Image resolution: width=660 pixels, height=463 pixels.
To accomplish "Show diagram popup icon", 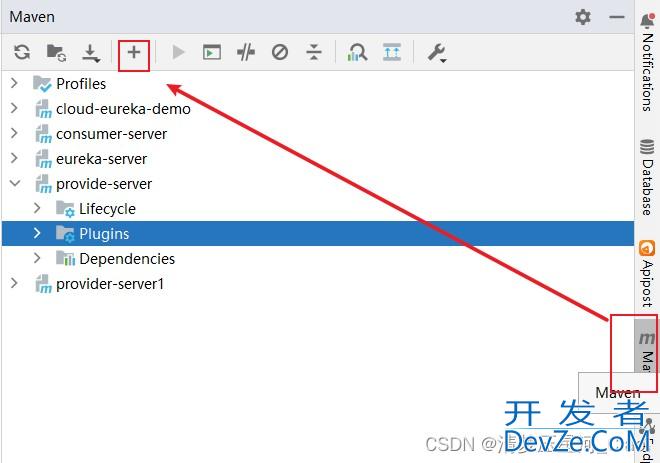I will tap(392, 53).
